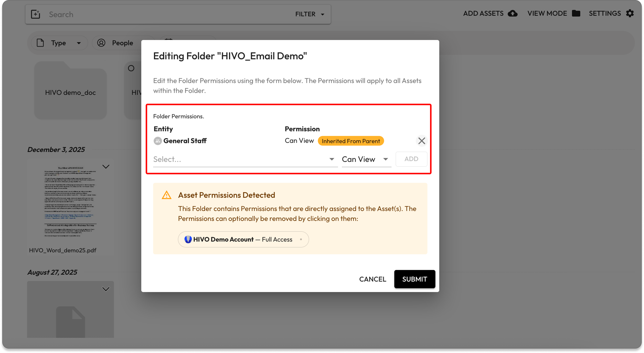644x353 pixels.
Task: Click the Add Assets cloud upload icon
Action: [x=513, y=14]
